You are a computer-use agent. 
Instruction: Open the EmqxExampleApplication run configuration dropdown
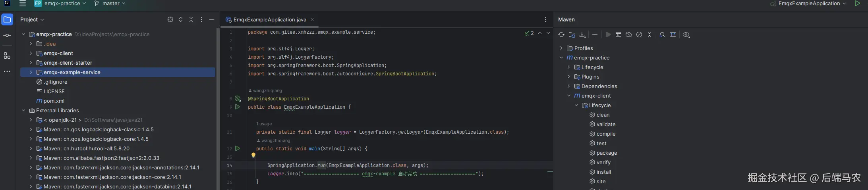808,4
